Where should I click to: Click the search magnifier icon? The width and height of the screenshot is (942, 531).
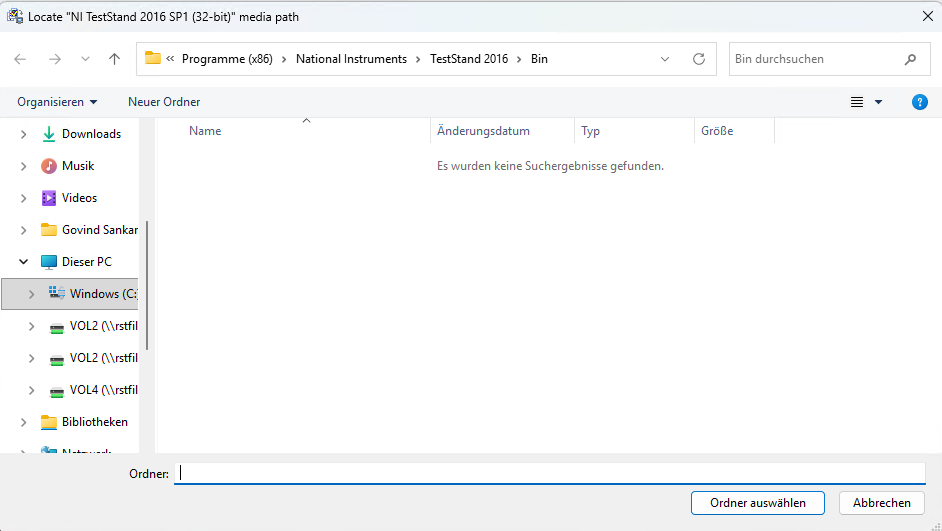(910, 59)
